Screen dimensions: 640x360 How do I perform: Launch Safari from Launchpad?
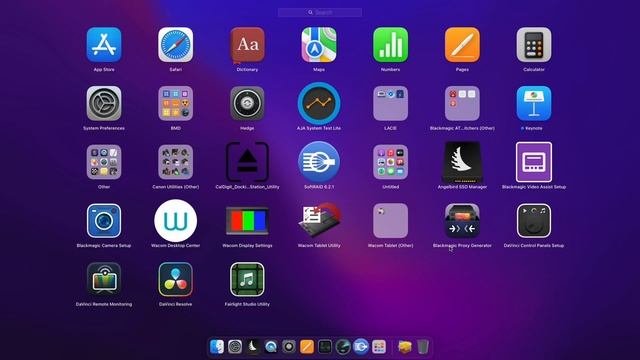(x=176, y=45)
